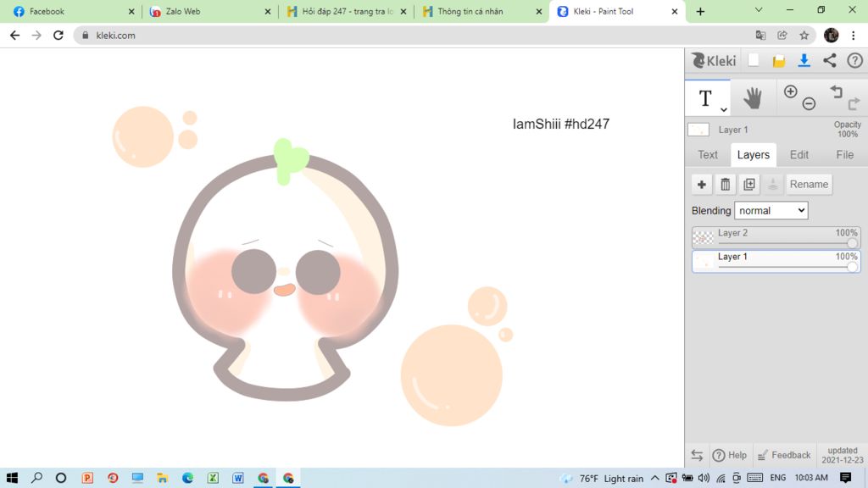This screenshot has width=868, height=488.
Task: Open Word from the taskbar
Action: pos(238,478)
